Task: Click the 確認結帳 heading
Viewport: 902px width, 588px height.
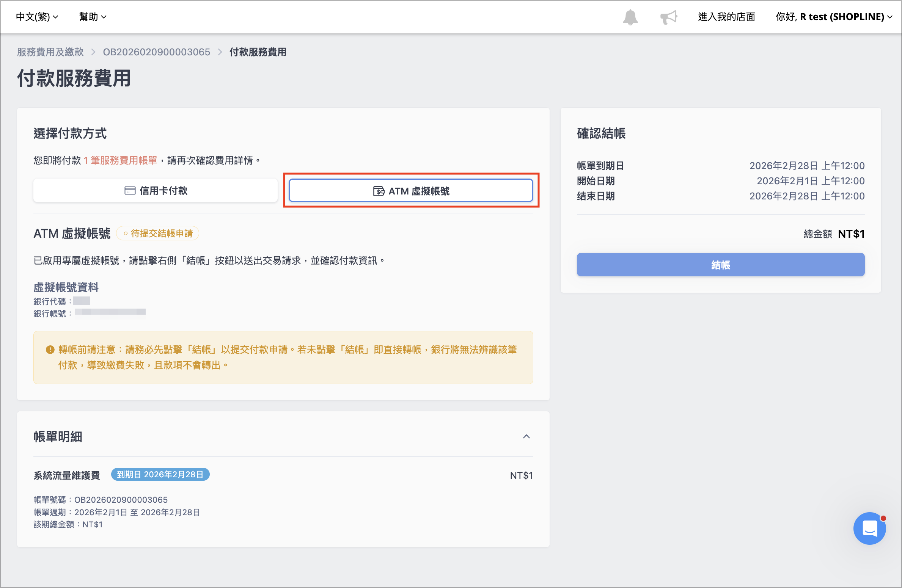Action: pos(601,133)
